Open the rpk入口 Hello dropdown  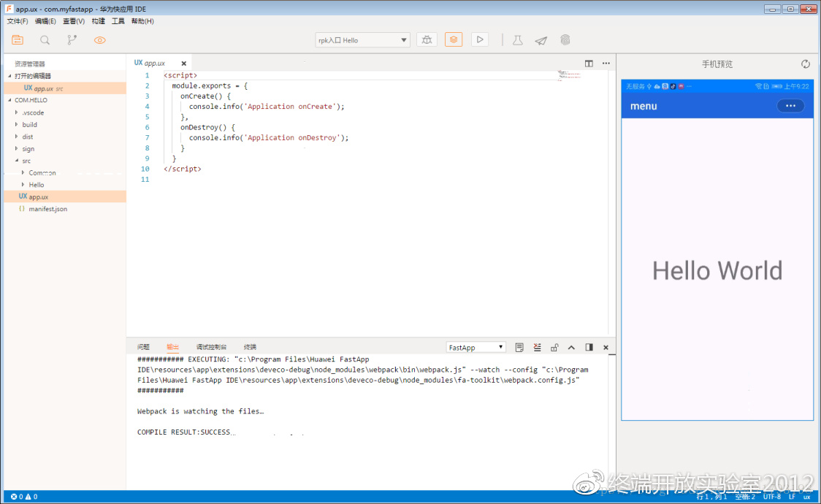362,40
